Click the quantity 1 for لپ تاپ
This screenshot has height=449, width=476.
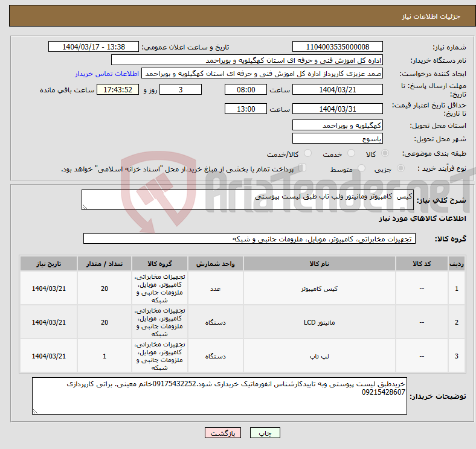(105, 356)
